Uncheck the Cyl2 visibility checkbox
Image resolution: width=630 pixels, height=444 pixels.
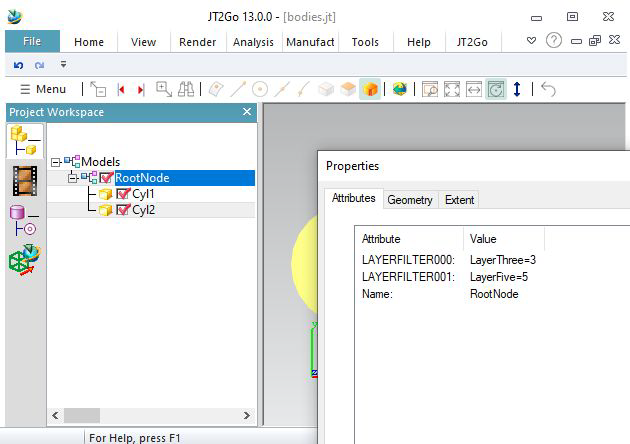pos(123,210)
